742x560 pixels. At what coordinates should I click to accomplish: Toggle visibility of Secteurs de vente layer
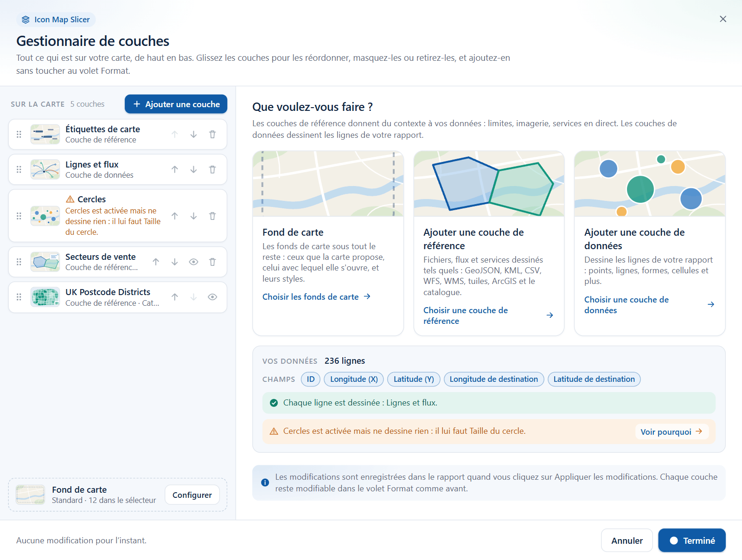(x=193, y=262)
